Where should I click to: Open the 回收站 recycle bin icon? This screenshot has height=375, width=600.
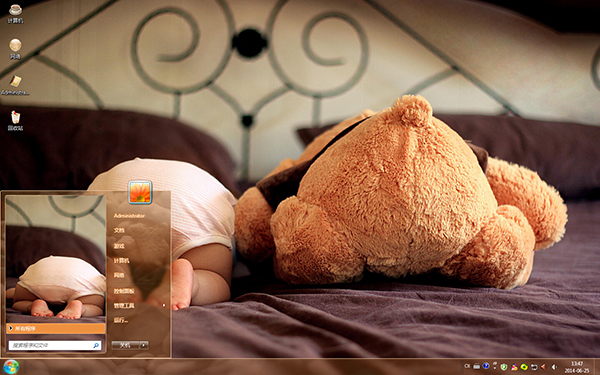pos(15,120)
